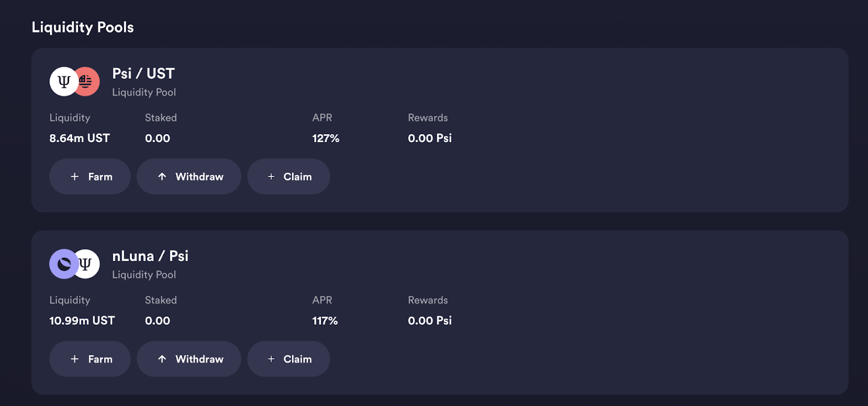The height and width of the screenshot is (406, 868).
Task: Click the Psi token icon in Psi / UST pool
Action: tap(63, 81)
